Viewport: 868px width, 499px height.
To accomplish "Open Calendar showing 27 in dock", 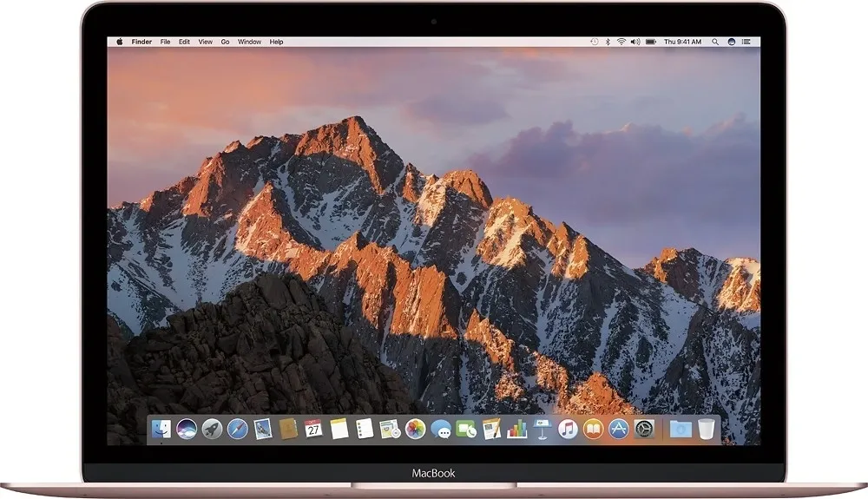I will coord(313,429).
